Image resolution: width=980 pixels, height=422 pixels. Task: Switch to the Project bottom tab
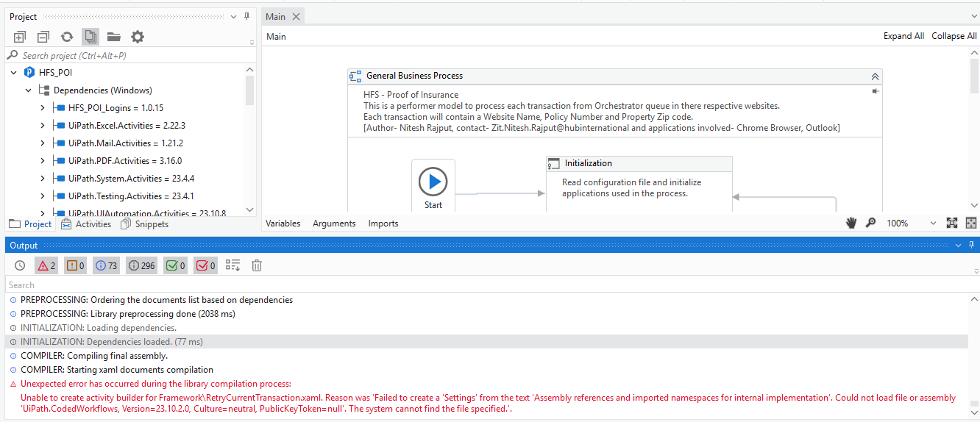click(x=30, y=224)
